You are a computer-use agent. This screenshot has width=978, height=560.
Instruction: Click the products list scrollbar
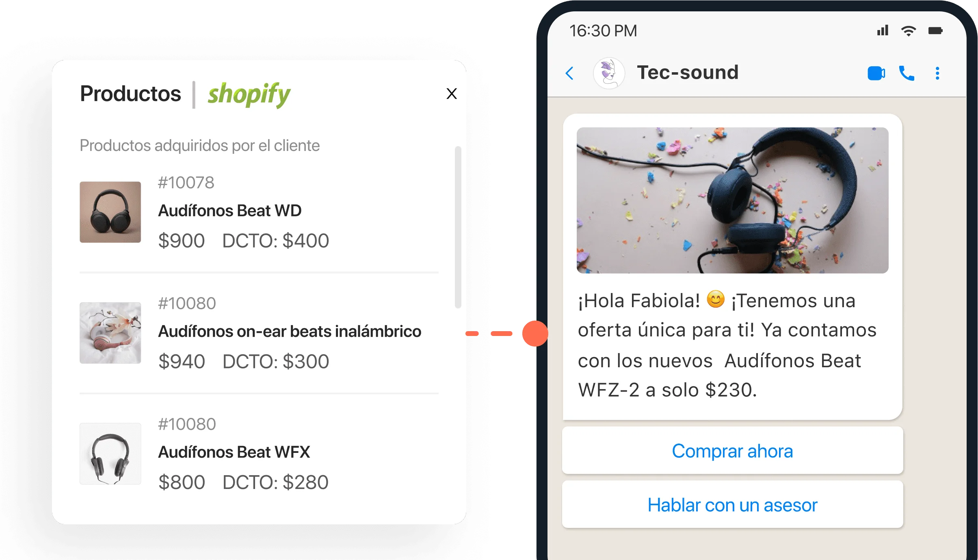pyautogui.click(x=458, y=227)
